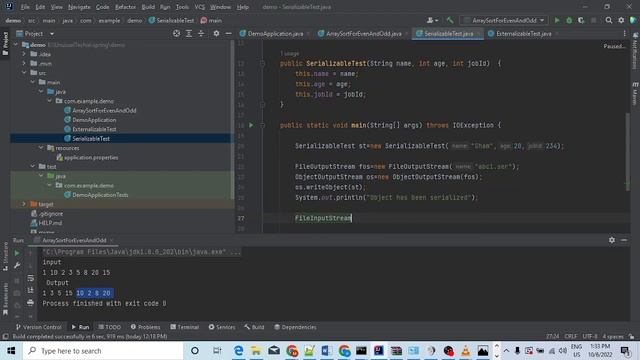Open the Refactor menu

click(x=125, y=7)
